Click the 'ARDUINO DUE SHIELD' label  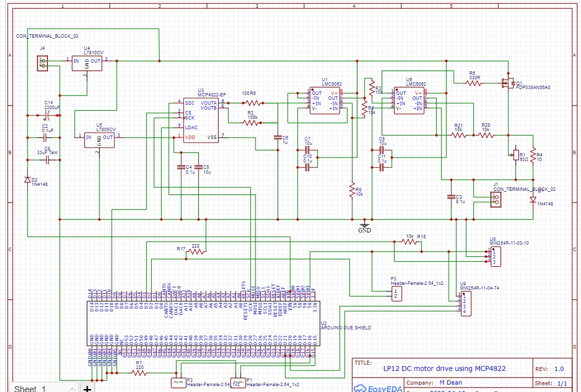(346, 328)
